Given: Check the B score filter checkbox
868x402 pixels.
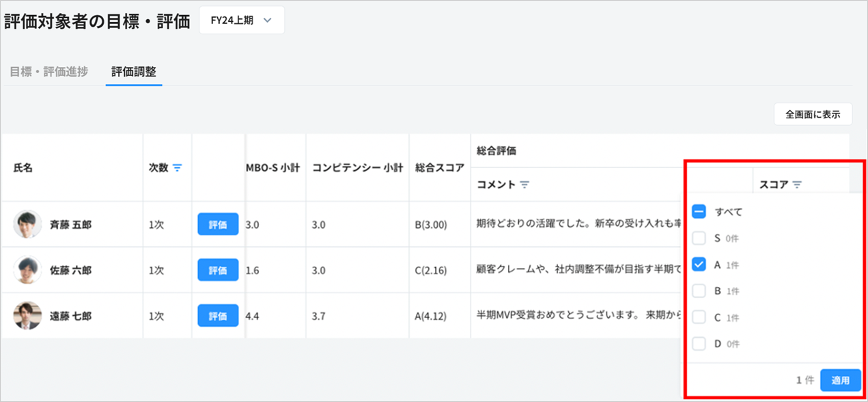Looking at the screenshot, I should click(x=699, y=291).
